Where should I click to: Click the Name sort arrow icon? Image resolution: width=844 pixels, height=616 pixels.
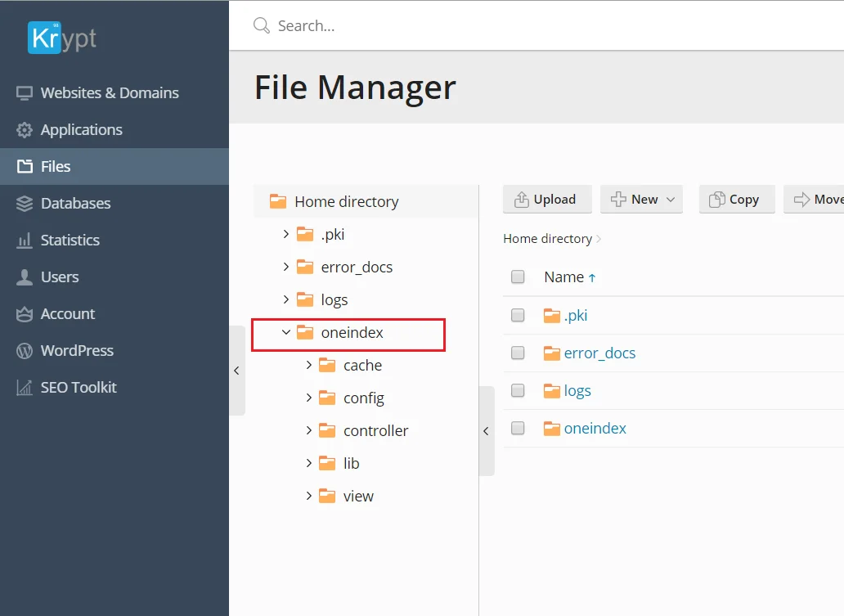point(592,278)
